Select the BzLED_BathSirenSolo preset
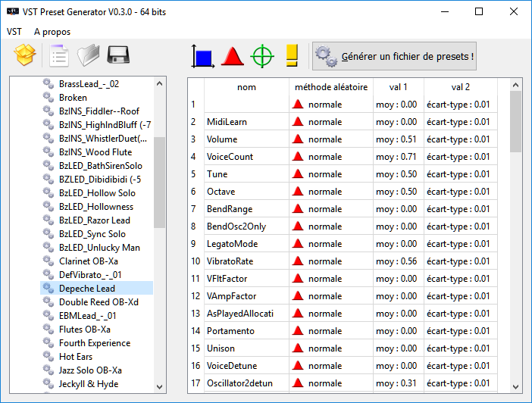Viewport: 532px width, 403px height. [101, 166]
